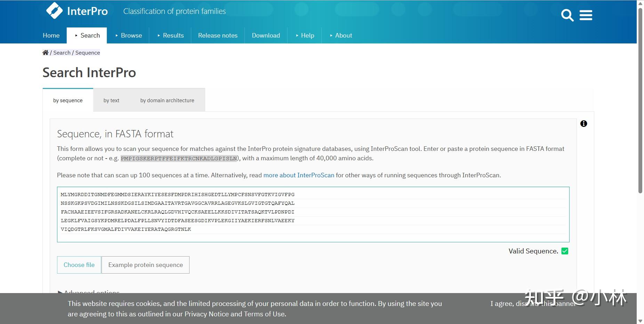Click the page vertical scrollbar thumb
The image size is (644, 324).
tap(640, 101)
